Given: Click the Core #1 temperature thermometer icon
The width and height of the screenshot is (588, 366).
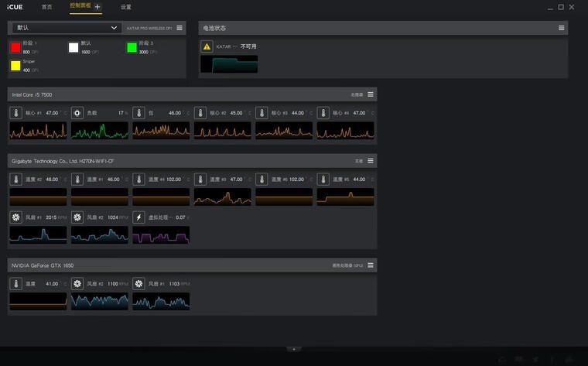Looking at the screenshot, I should pos(15,113).
